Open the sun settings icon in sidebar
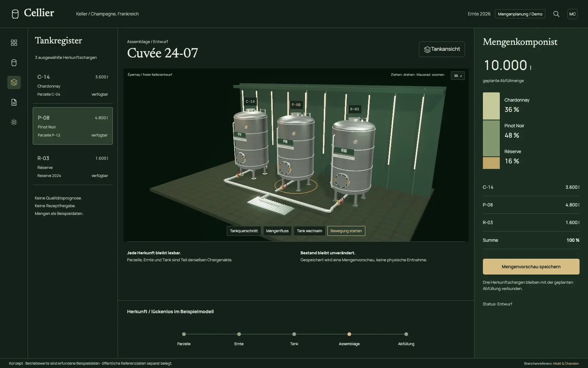The image size is (588, 368). [x=14, y=122]
